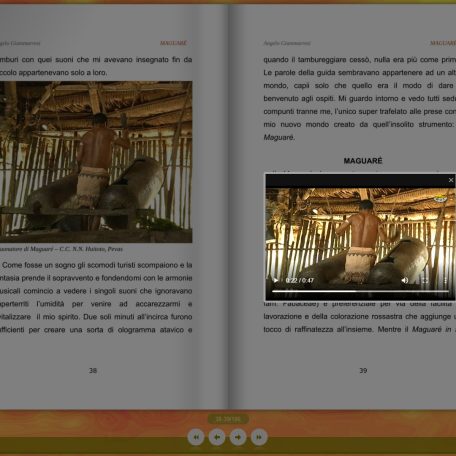Seek along the video progress bar
The image size is (456, 456).
tap(361, 291)
